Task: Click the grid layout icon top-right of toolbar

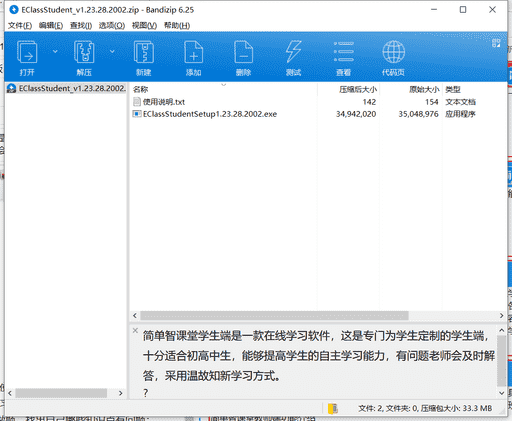Action: point(496,43)
